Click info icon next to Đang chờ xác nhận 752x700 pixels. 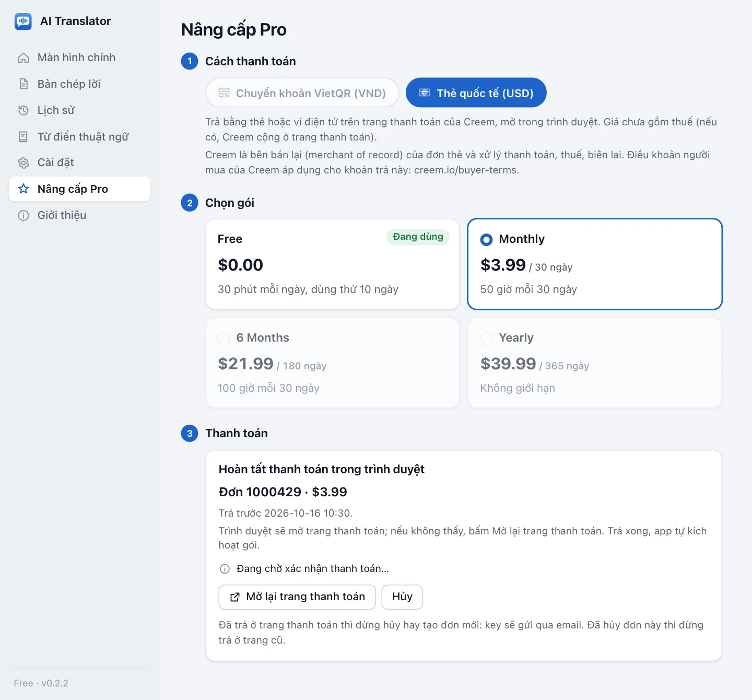(225, 569)
